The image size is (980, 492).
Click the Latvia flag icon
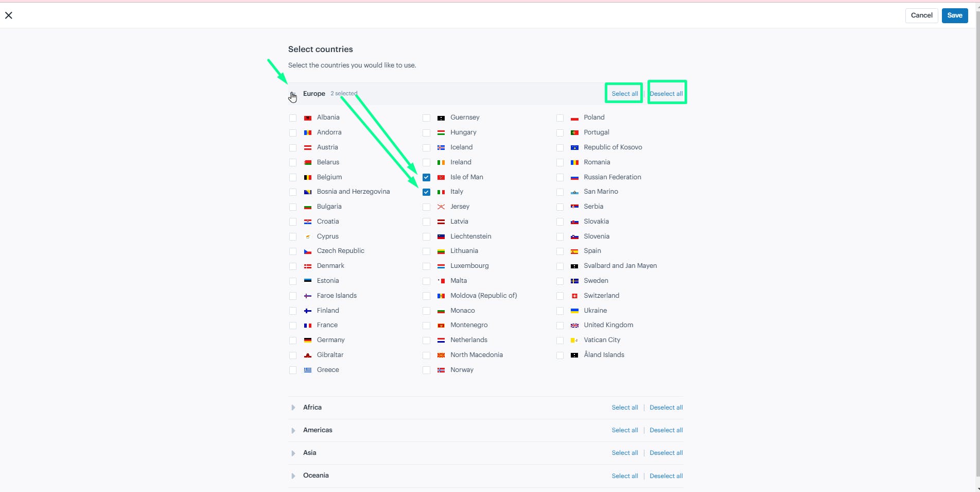coord(441,222)
